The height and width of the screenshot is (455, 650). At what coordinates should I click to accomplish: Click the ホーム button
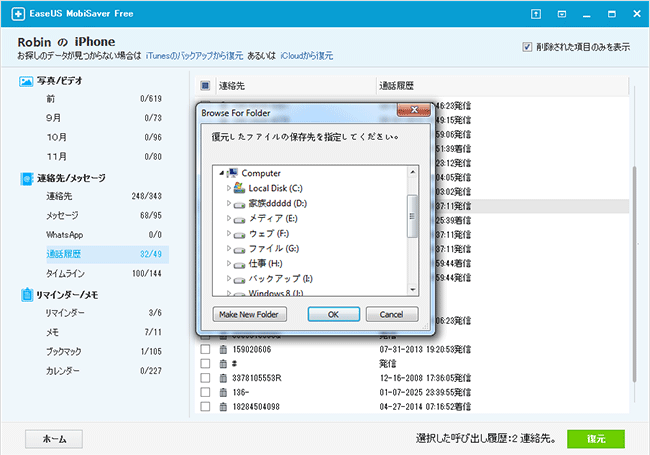[x=54, y=439]
